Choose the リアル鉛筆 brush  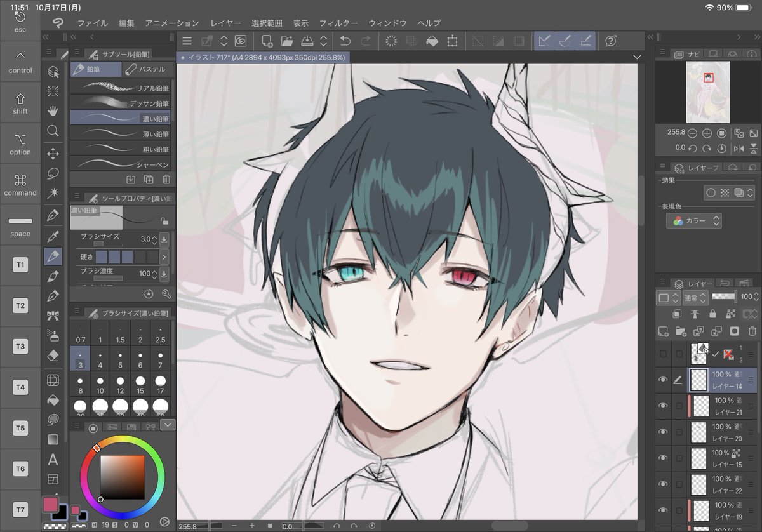point(120,88)
